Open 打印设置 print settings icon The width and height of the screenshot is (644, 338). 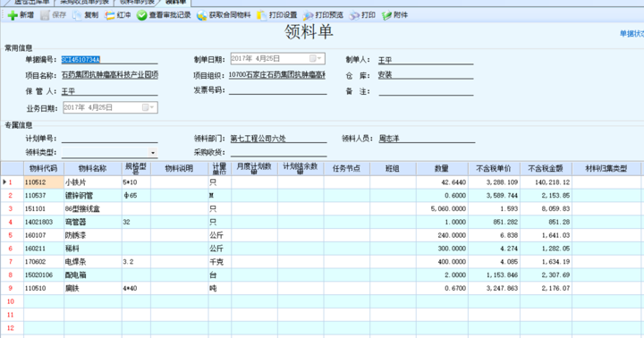coord(261,15)
